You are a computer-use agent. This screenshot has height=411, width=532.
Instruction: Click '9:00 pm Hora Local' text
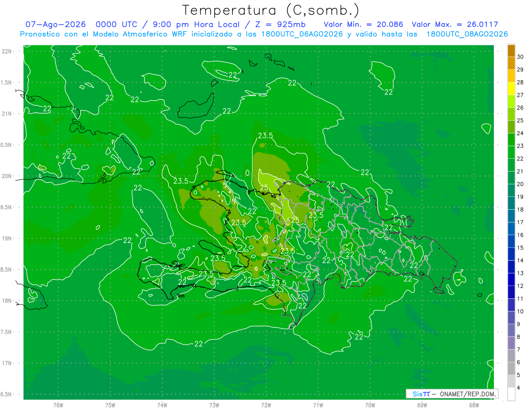[x=196, y=25]
